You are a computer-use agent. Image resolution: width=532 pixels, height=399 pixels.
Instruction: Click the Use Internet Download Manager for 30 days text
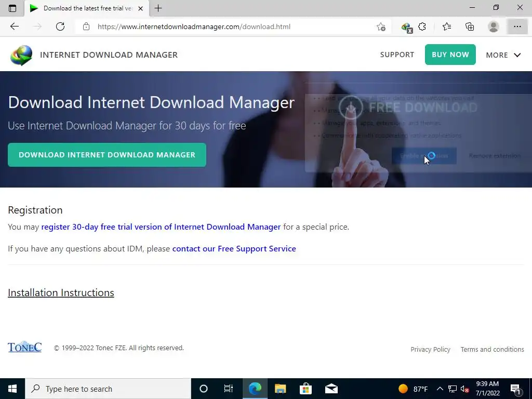click(127, 126)
